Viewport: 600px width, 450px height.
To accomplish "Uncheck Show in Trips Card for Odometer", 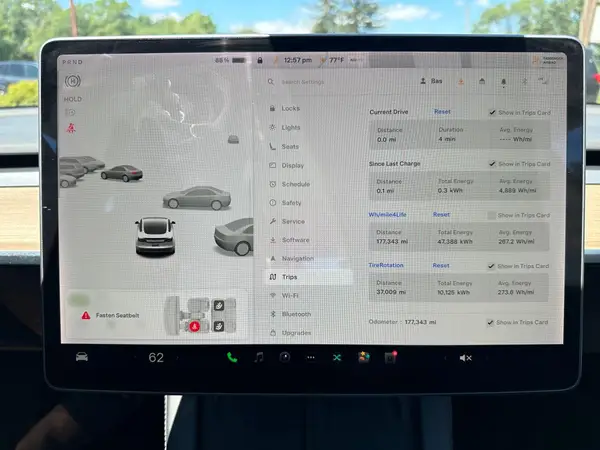I will pos(490,322).
